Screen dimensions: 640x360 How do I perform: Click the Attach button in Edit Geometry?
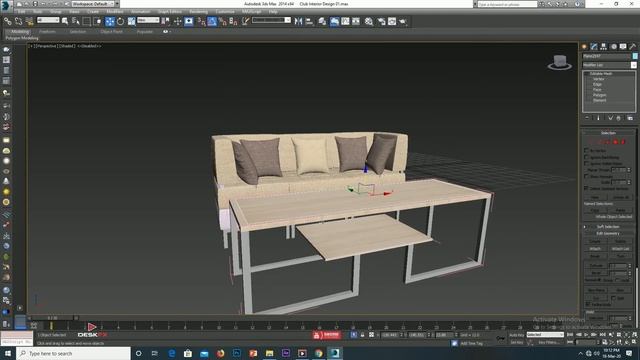point(595,249)
